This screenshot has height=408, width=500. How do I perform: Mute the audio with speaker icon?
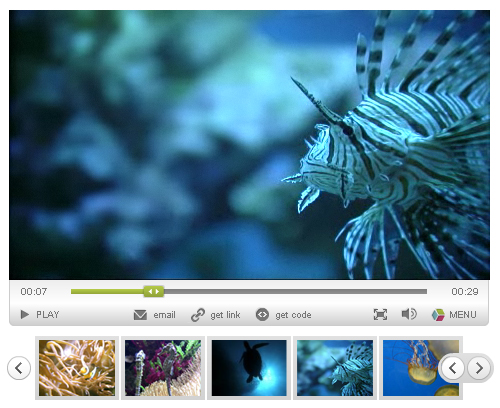tap(409, 314)
